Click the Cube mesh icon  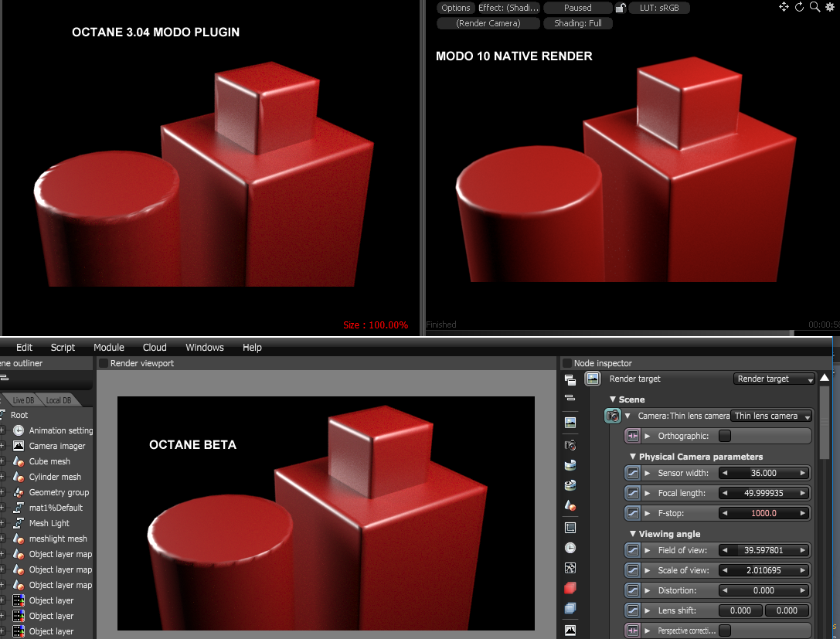click(x=19, y=461)
